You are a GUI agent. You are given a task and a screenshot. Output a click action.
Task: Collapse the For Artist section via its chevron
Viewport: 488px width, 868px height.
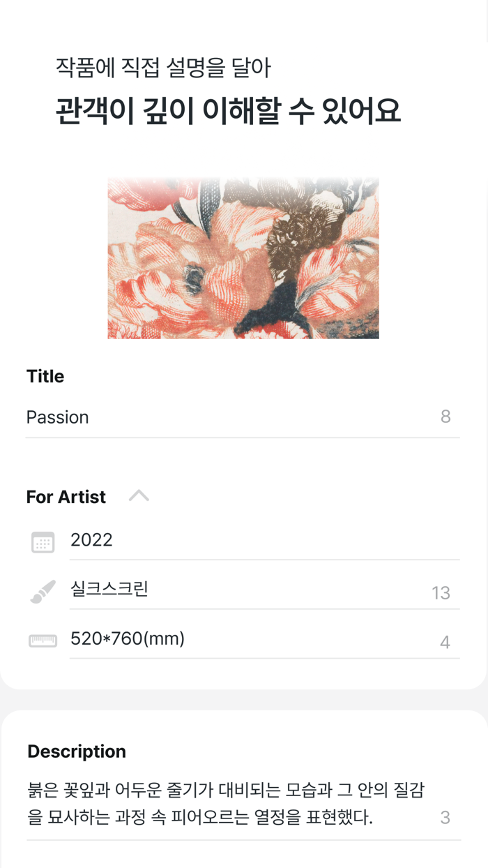pos(139,495)
